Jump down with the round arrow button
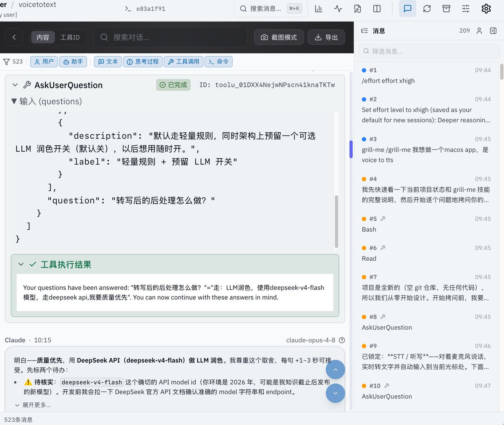 335,393
